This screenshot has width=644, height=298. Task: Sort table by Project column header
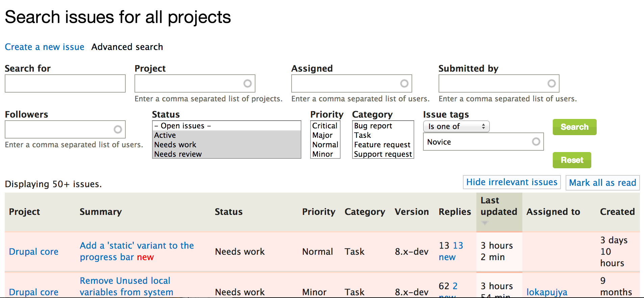click(x=24, y=212)
